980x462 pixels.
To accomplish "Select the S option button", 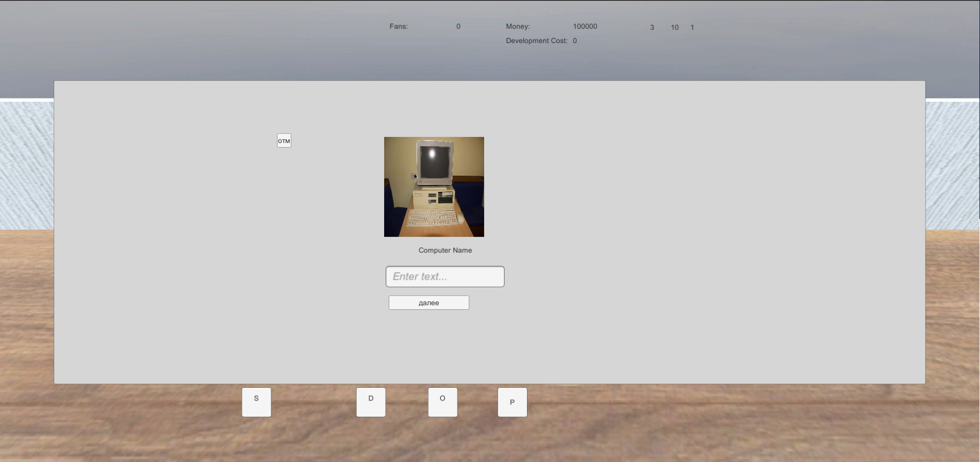I will [x=256, y=402].
